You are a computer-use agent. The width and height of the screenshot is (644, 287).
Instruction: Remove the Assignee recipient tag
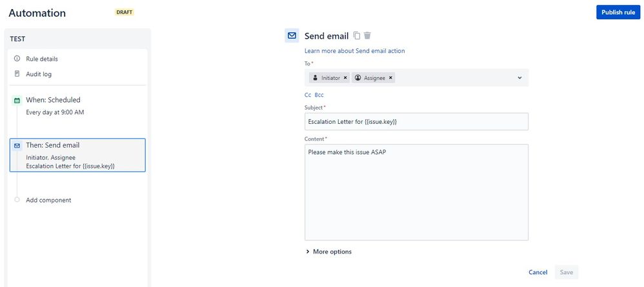point(390,77)
